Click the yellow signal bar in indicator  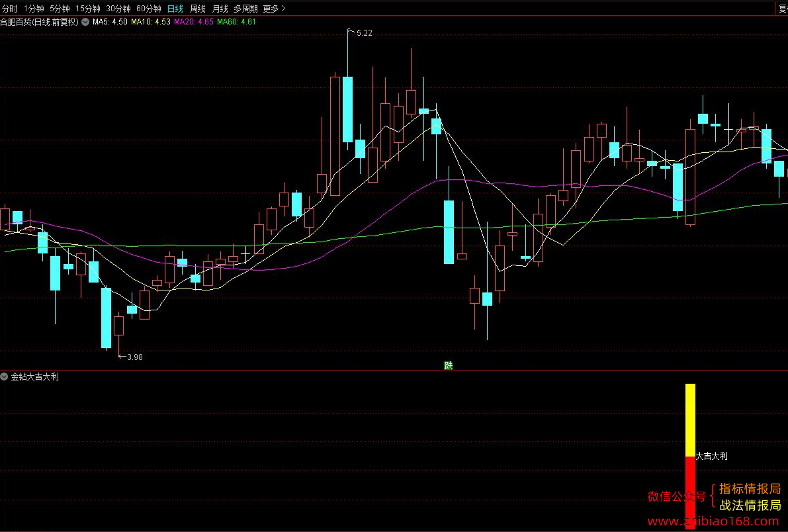pos(691,420)
